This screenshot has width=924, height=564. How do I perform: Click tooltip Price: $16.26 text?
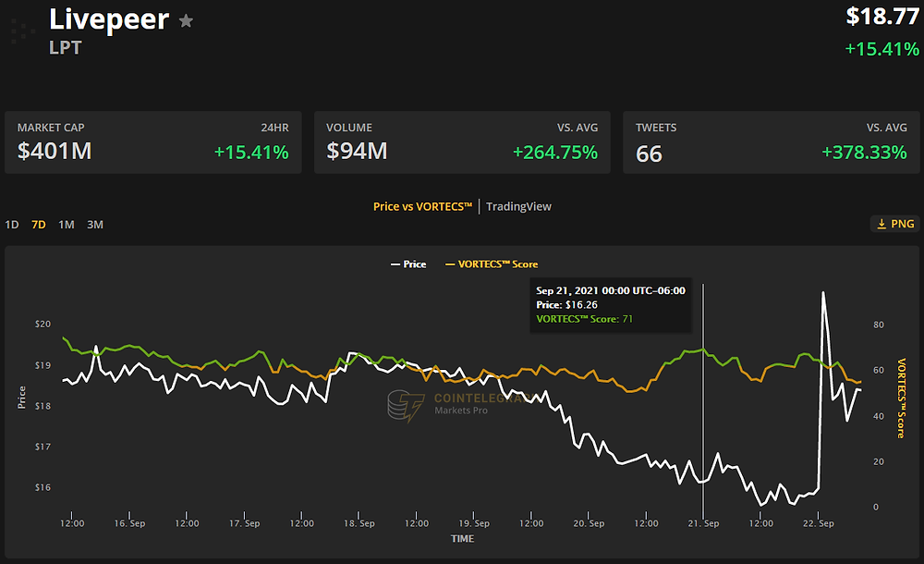point(566,305)
